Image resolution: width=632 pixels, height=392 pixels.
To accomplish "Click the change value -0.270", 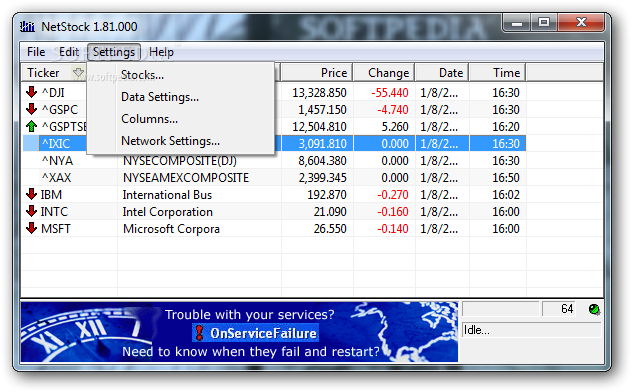I will click(393, 195).
